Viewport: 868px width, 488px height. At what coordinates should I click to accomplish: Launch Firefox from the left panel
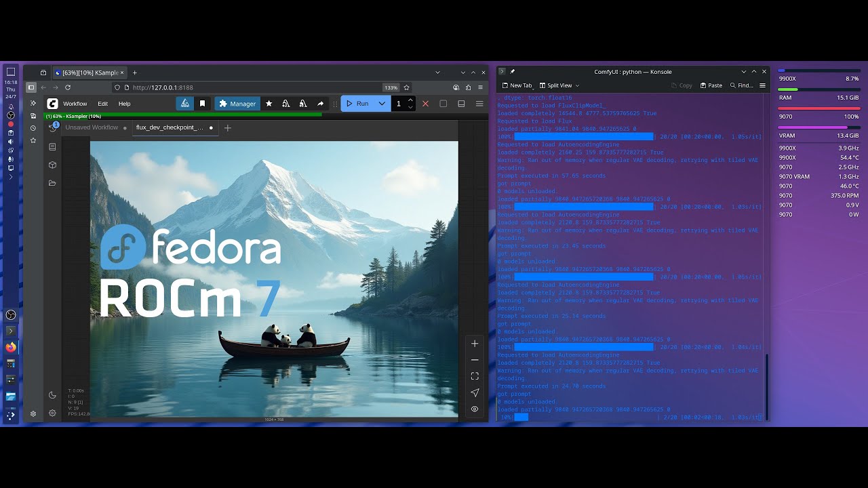coord(11,347)
